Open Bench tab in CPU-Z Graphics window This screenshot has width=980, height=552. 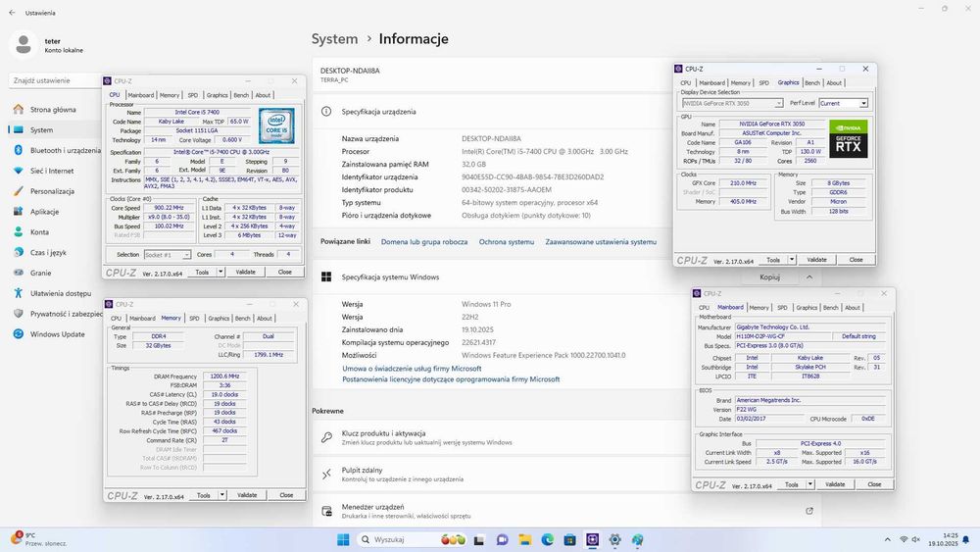coord(812,82)
